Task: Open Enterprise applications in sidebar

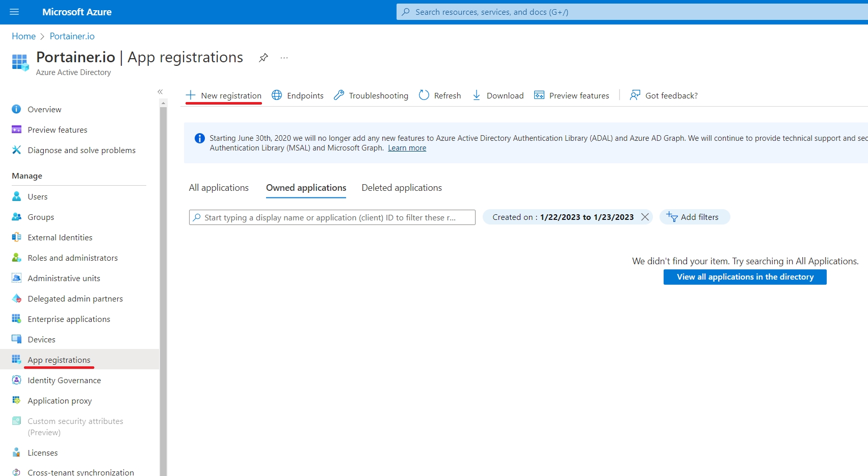Action: [69, 319]
